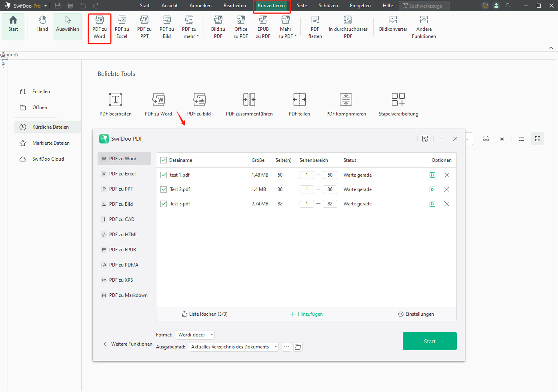
Task: Open the Start menu tab
Action: point(145,6)
